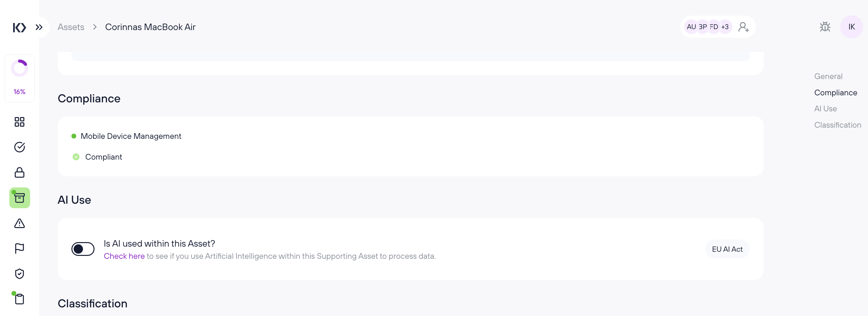Viewport: 868px width, 316px height.
Task: Open the shield checkmark icon in sidebar
Action: pyautogui.click(x=20, y=273)
